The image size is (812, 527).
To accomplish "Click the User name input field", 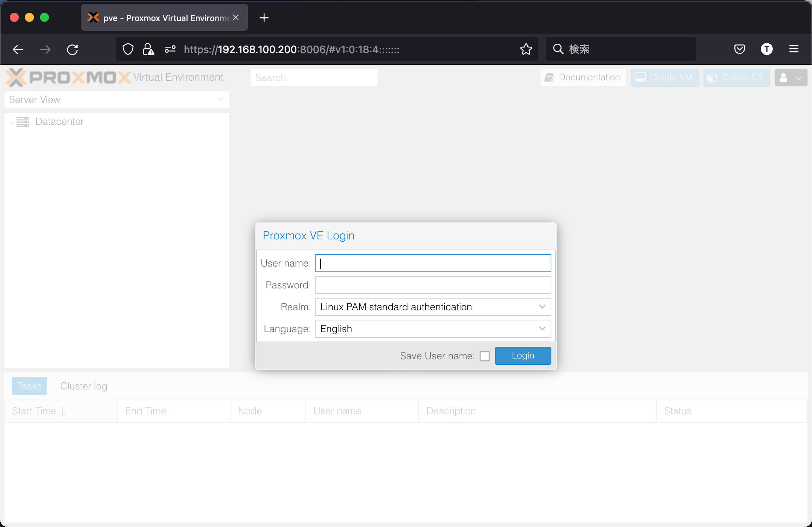I will click(433, 263).
